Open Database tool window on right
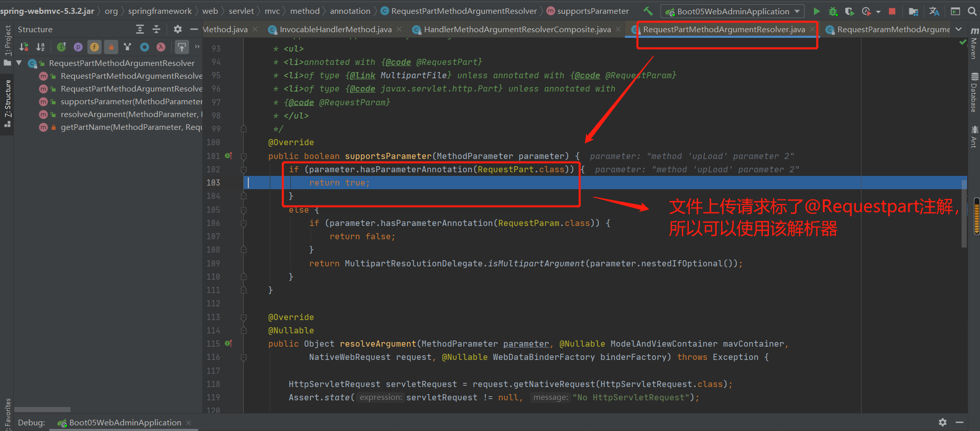The image size is (980, 431). [974, 93]
